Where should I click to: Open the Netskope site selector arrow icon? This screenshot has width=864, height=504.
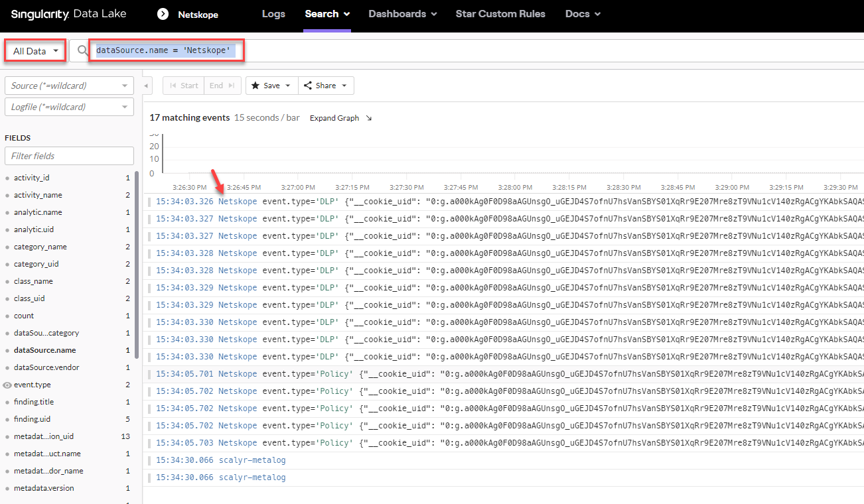click(x=163, y=14)
